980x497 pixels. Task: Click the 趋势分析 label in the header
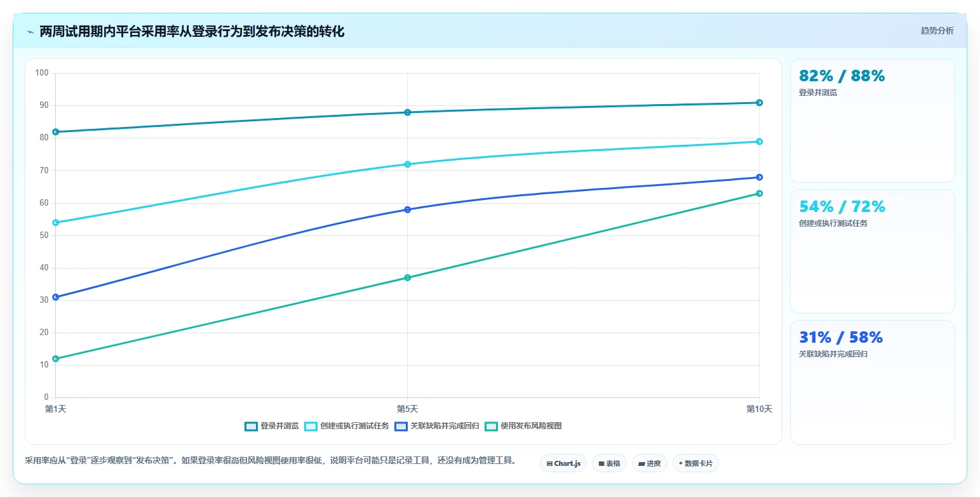click(x=937, y=30)
